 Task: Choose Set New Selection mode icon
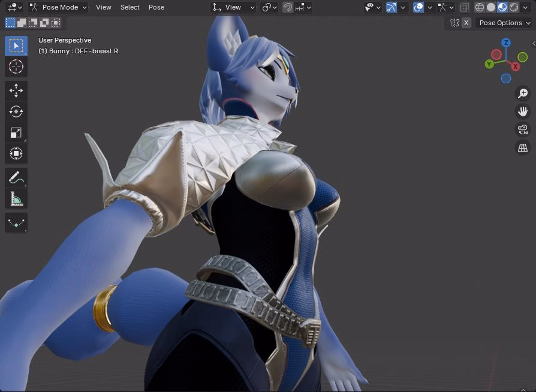pyautogui.click(x=10, y=23)
